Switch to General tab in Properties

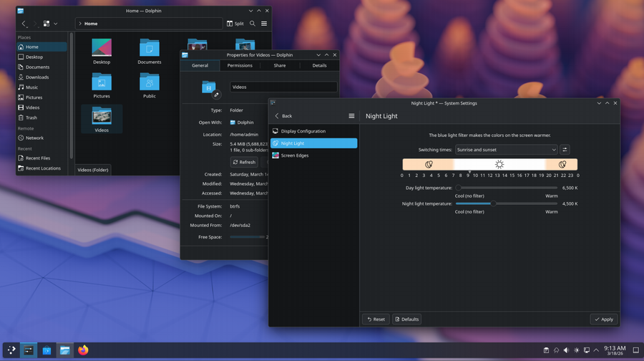[x=200, y=65]
